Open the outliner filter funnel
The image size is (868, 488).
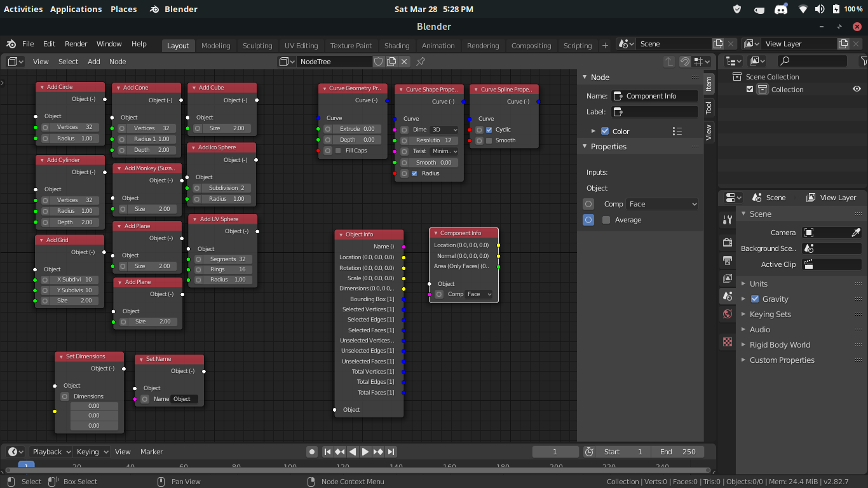point(864,61)
